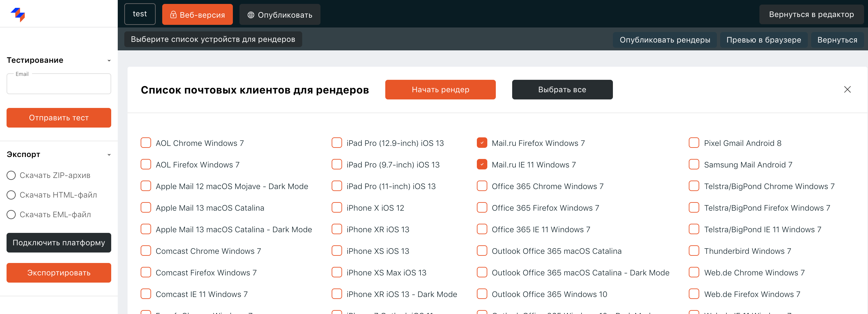Check Pixel Gmail Android 8

(x=694, y=143)
